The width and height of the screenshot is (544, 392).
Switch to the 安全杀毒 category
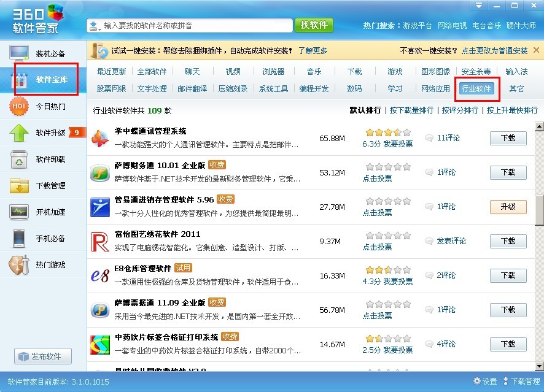(476, 71)
